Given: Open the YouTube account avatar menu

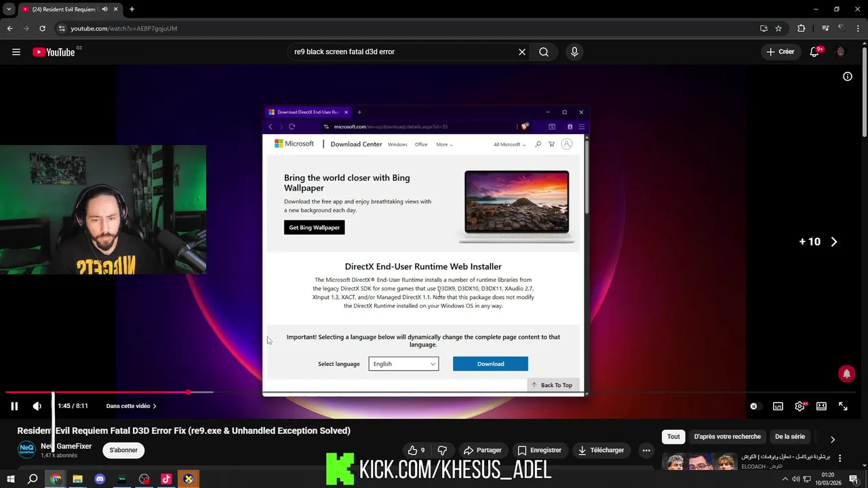Looking at the screenshot, I should (841, 52).
